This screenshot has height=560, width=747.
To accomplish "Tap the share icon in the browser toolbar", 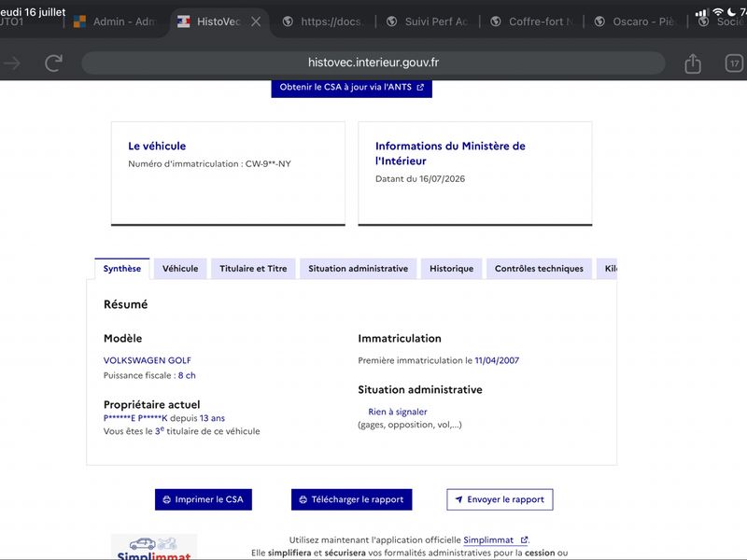I will pos(693,63).
